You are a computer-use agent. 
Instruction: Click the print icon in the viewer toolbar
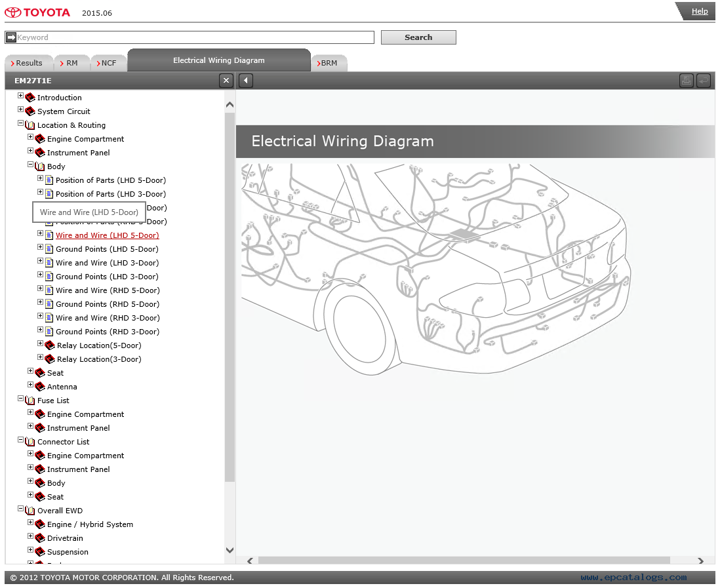point(686,81)
